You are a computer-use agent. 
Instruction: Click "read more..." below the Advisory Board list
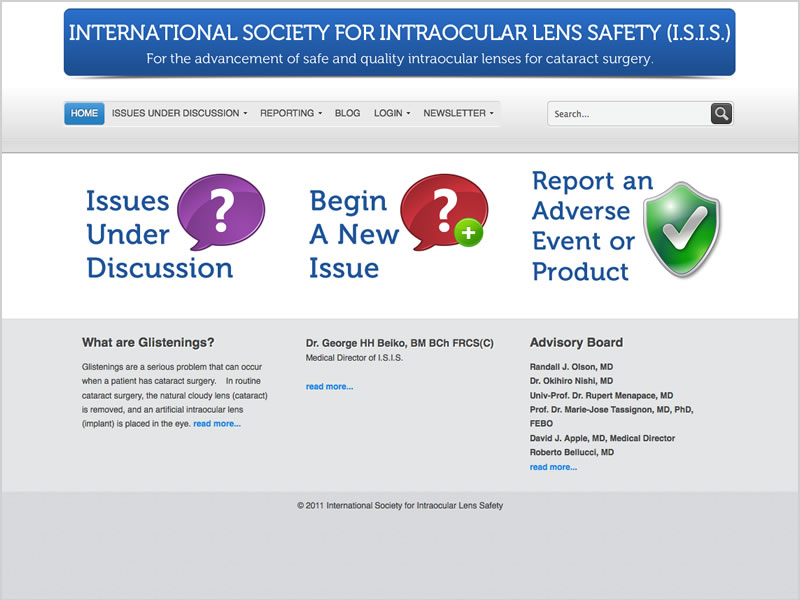pyautogui.click(x=554, y=467)
